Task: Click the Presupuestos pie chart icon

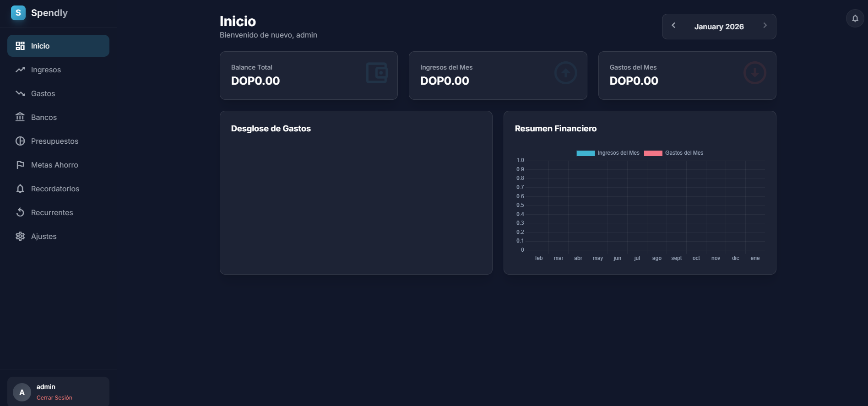Action: pyautogui.click(x=20, y=141)
